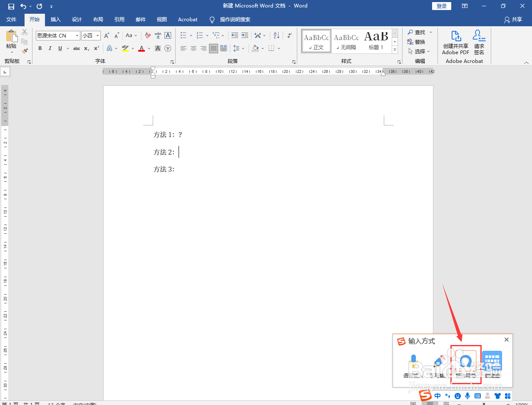Image resolution: width=532 pixels, height=405 pixels.
Task: Click the 共享 share button
Action: [513, 20]
